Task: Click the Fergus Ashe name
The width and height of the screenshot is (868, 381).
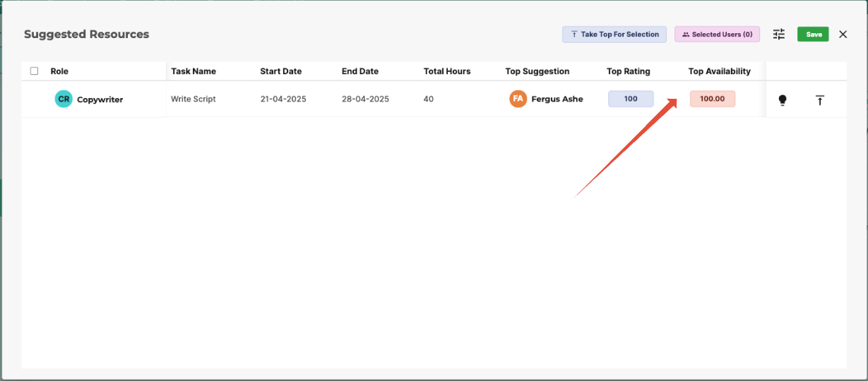Action: coord(557,99)
